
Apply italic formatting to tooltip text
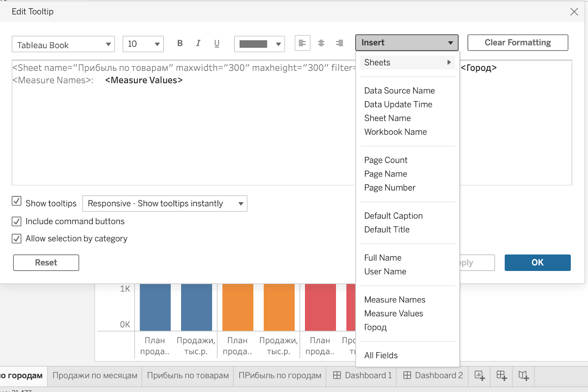coord(198,43)
